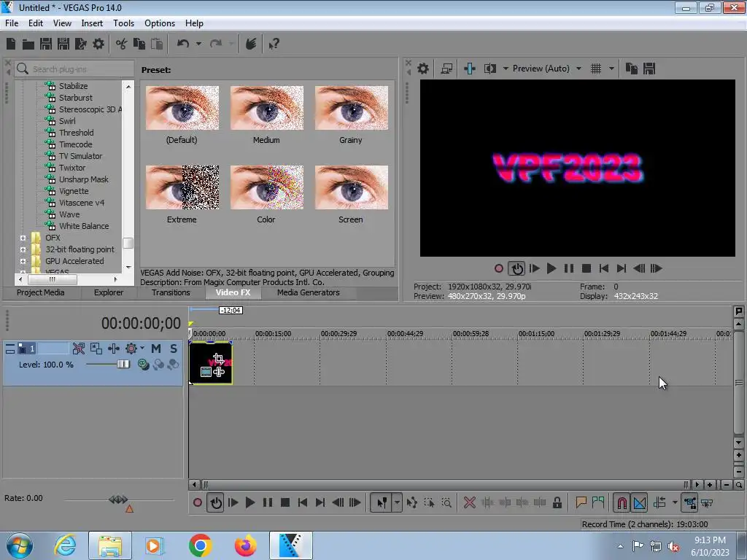The image size is (747, 560).
Task: Open Preview (Auto) quality dropdown
Action: pyautogui.click(x=547, y=69)
